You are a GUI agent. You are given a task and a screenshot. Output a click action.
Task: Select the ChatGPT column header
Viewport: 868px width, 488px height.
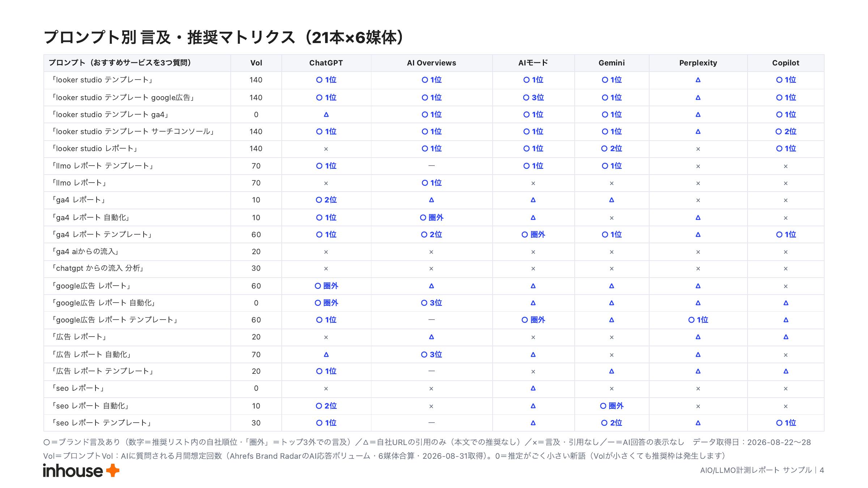pyautogui.click(x=326, y=63)
